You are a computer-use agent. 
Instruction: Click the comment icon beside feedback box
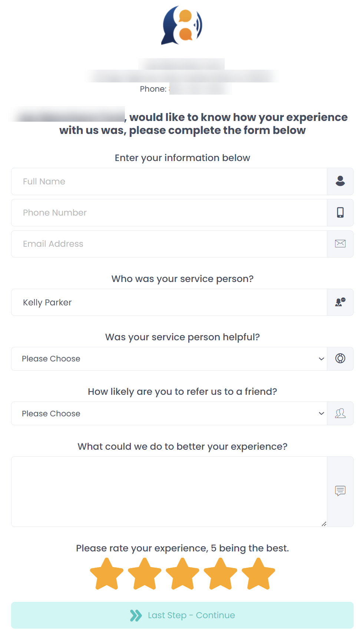(x=340, y=491)
